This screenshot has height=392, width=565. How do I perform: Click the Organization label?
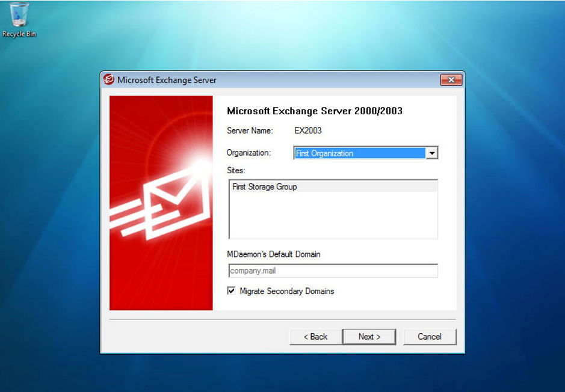point(249,153)
